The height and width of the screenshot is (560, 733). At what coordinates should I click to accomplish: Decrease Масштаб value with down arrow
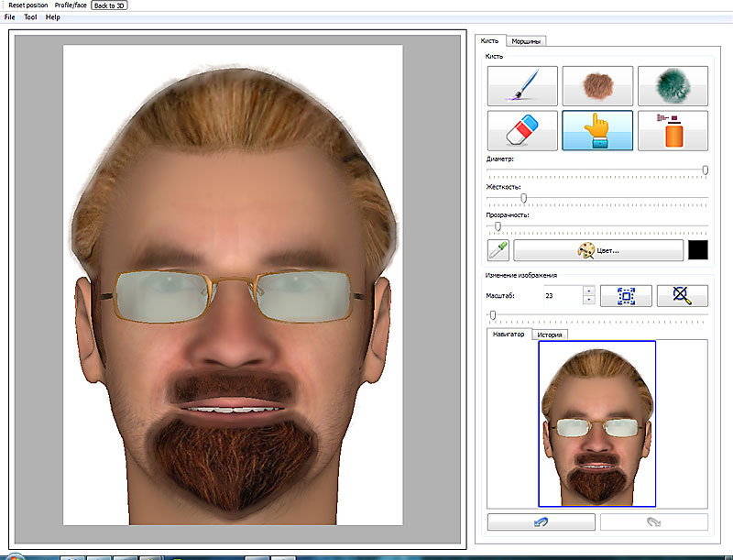(589, 301)
